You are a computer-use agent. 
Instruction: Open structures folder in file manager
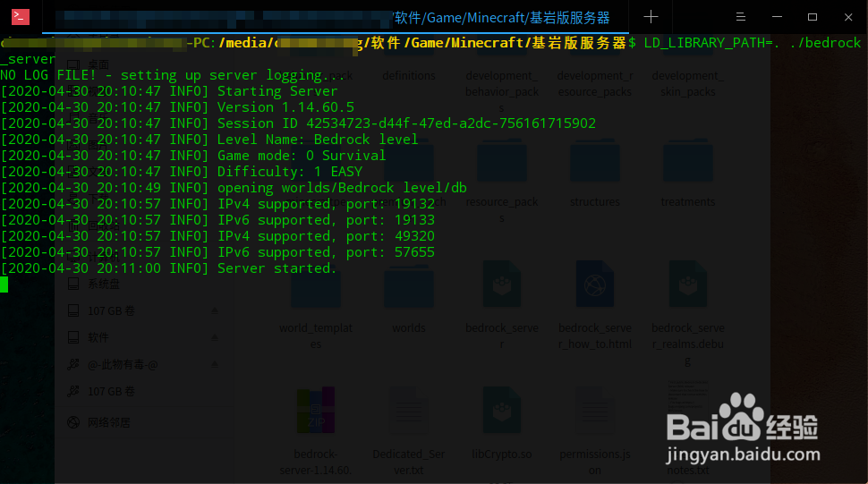[594, 161]
